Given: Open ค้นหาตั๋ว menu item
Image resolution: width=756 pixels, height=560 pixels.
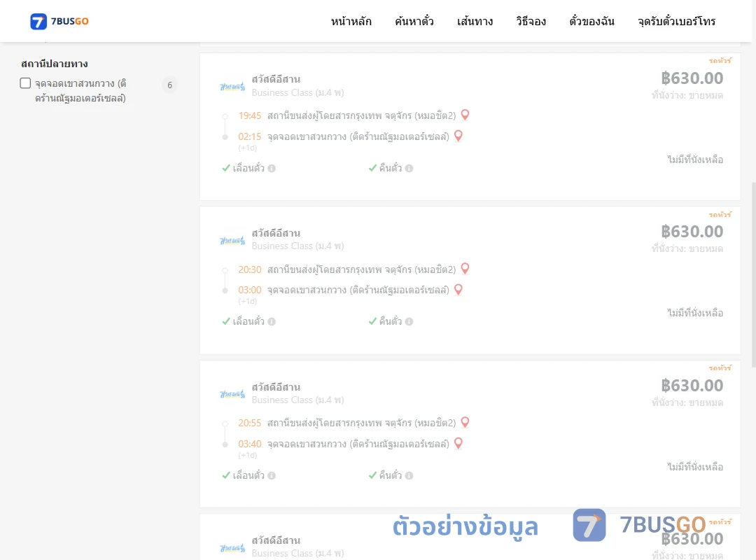Looking at the screenshot, I should 414,21.
